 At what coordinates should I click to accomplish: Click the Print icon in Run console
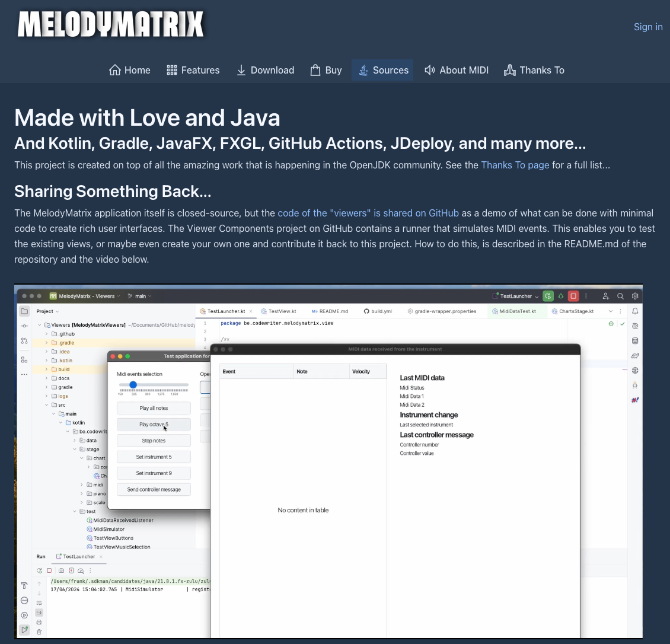pyautogui.click(x=39, y=622)
